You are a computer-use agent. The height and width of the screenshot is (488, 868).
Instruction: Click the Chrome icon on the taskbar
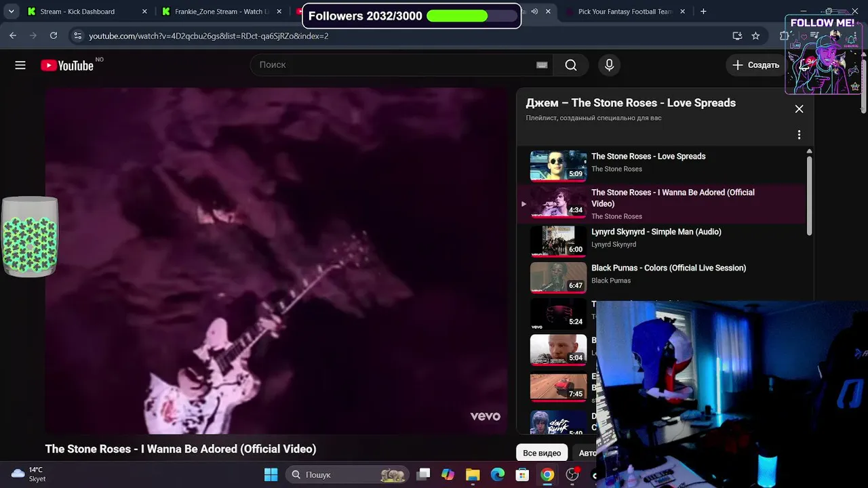[x=547, y=474]
